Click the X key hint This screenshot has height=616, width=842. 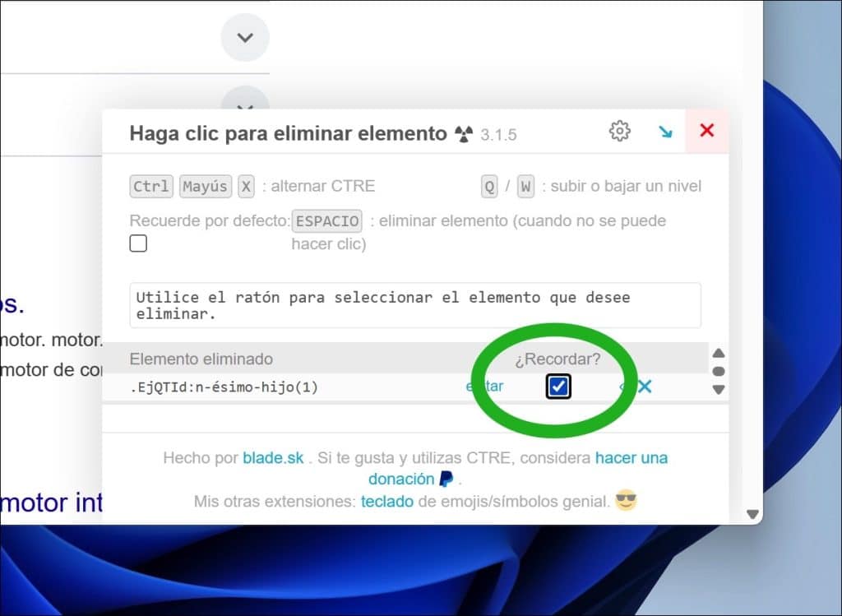246,187
